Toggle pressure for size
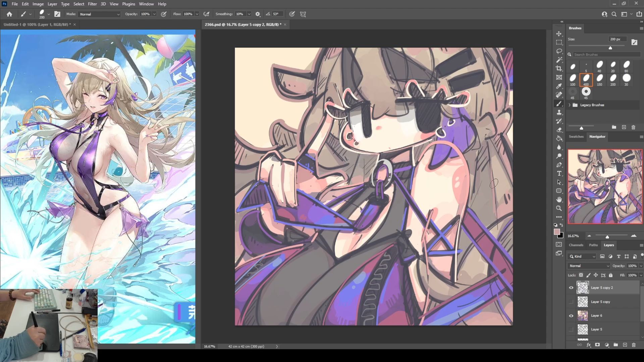The width and height of the screenshot is (644, 362). [x=292, y=14]
